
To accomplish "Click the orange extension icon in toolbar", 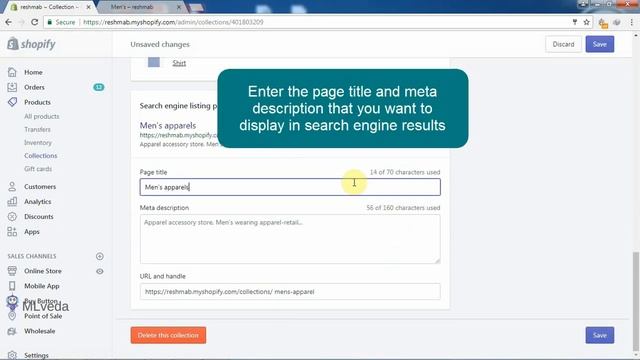I will pos(603,23).
